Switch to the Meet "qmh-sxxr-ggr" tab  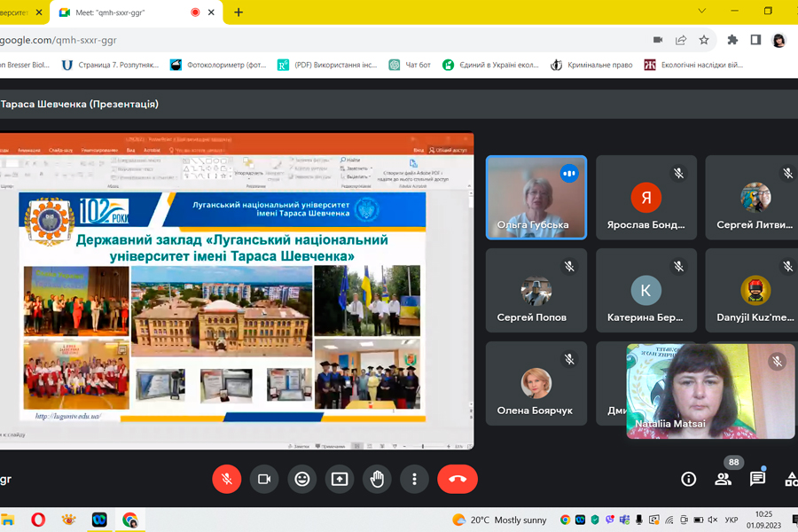(137, 12)
